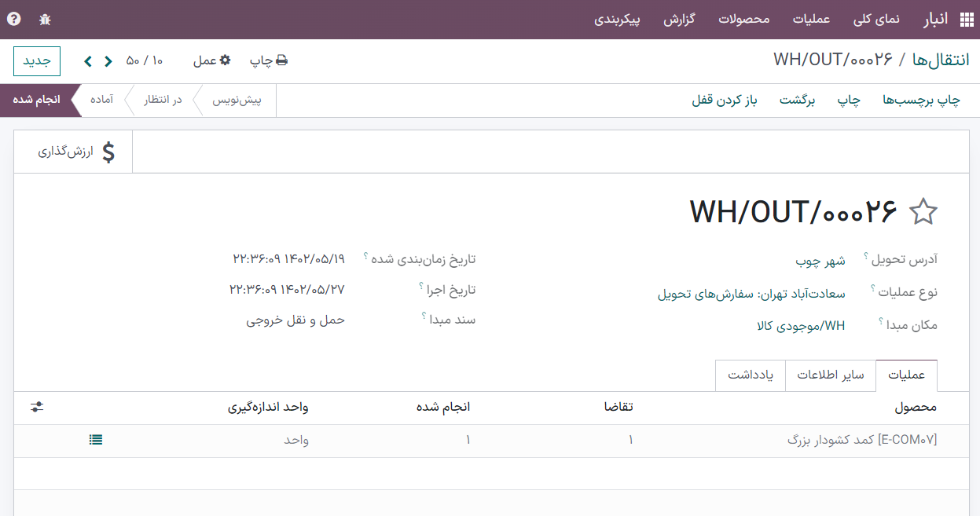
Task: Click scheduled date 1402/05/19 22:36:09
Action: (x=289, y=258)
